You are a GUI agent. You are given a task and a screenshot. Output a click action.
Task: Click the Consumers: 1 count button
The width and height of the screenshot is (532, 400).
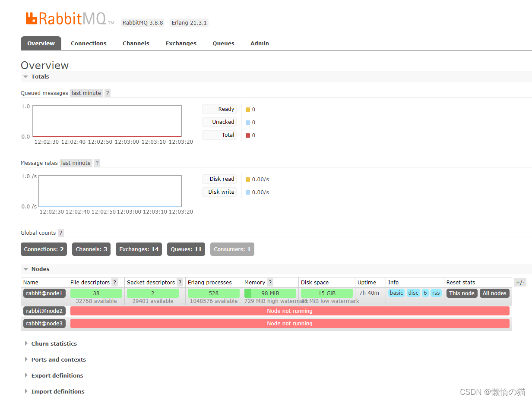pos(232,249)
